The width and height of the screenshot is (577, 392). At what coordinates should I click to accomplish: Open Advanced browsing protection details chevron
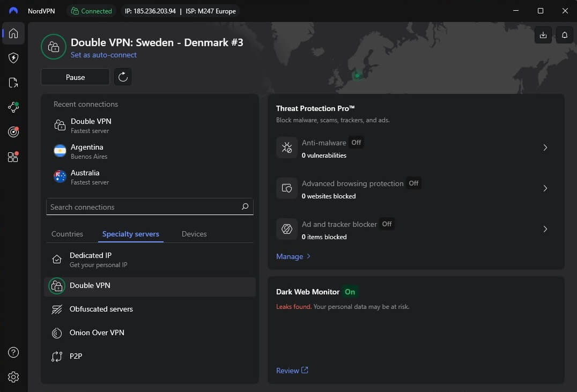click(x=545, y=188)
